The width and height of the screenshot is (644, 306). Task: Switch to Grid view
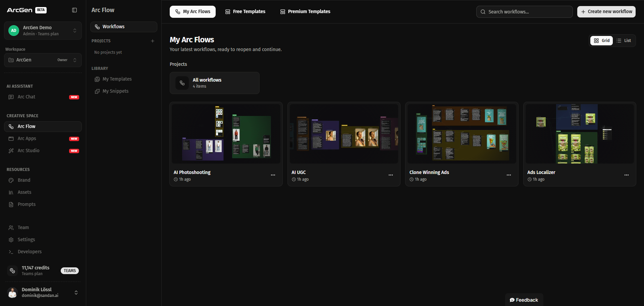[601, 41]
